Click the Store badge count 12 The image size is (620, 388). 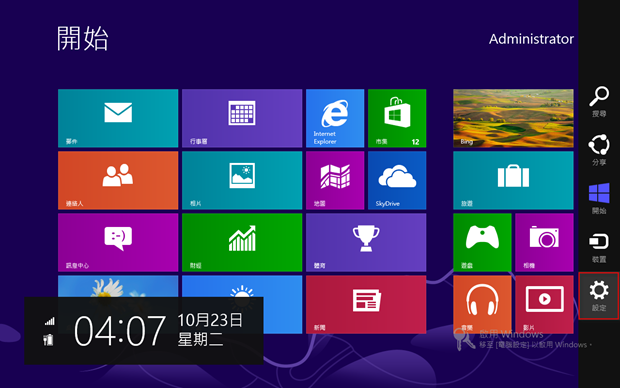tap(415, 142)
